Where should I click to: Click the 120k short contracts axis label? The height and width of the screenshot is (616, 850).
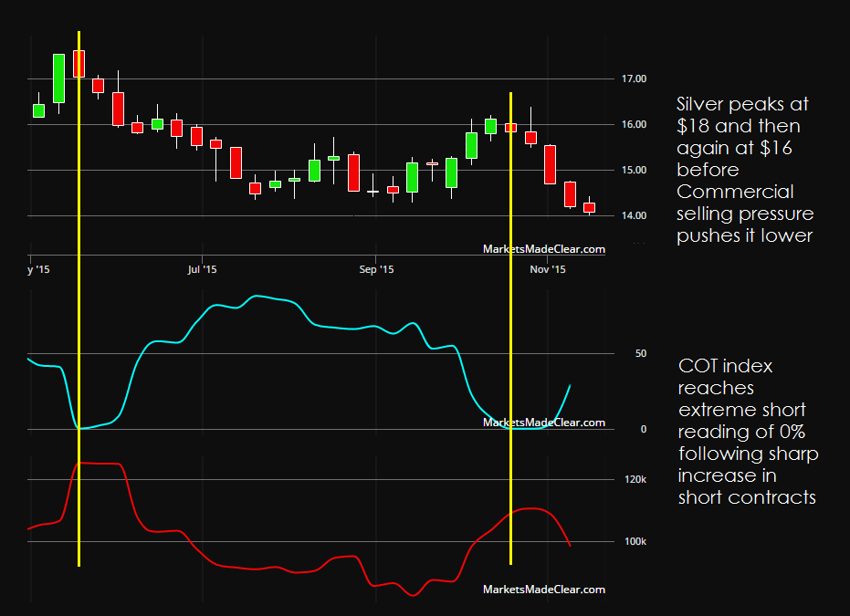coord(635,479)
